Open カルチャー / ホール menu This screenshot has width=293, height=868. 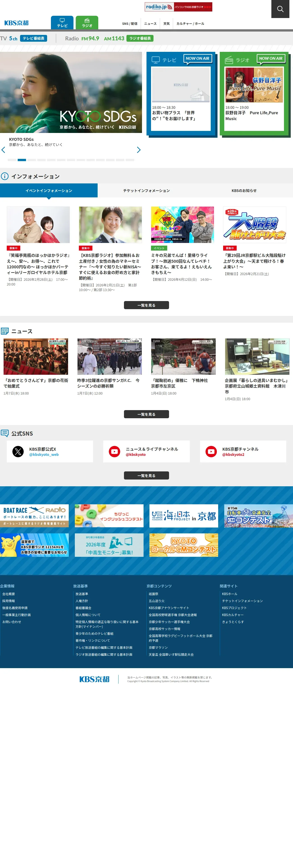[x=190, y=24]
